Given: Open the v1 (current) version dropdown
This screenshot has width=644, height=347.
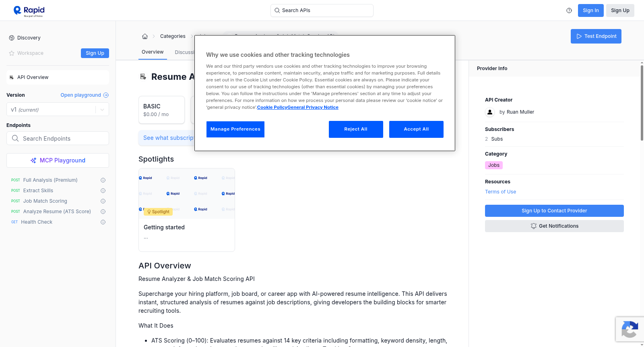Looking at the screenshot, I should click(x=58, y=110).
